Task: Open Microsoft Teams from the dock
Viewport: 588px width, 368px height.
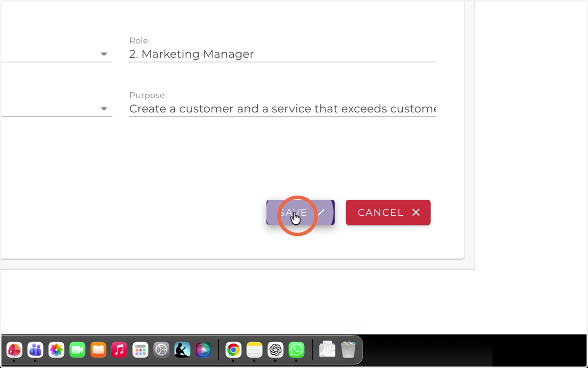Action: 35,350
